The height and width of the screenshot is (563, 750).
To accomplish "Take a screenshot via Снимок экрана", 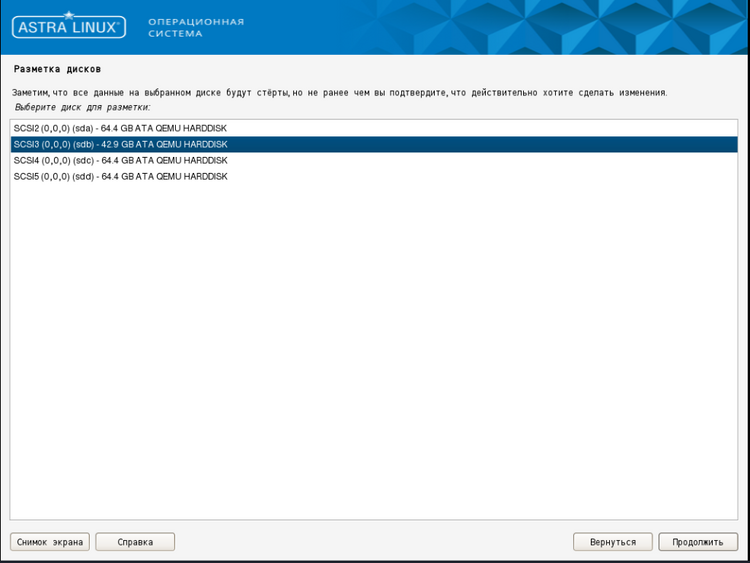I will pyautogui.click(x=50, y=542).
